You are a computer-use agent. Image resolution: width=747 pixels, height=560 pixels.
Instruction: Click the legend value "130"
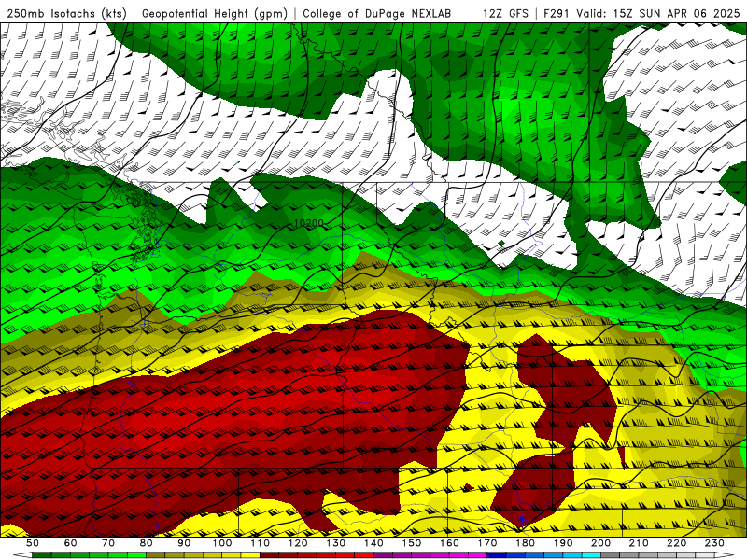(x=336, y=543)
